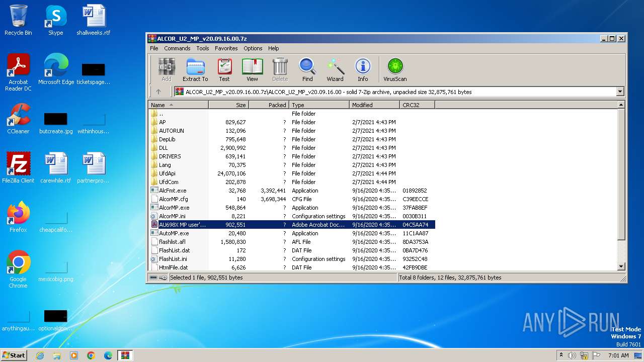644x362 pixels.
Task: Select the AlcorMP.exe file
Action: click(x=174, y=208)
